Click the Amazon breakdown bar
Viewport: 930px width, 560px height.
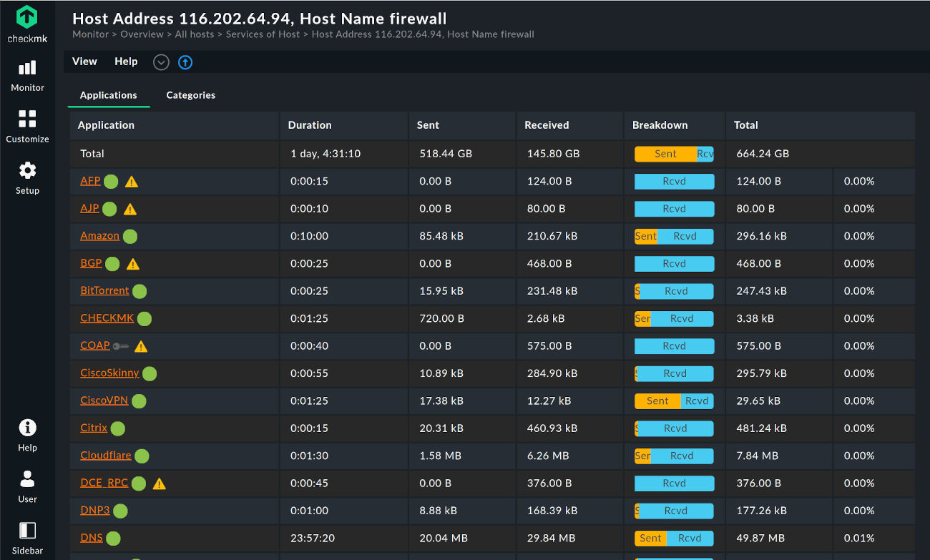674,236
